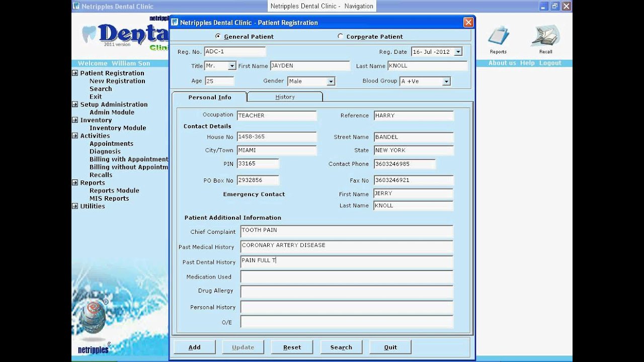Open Admin Module in the sidebar

[x=112, y=113]
